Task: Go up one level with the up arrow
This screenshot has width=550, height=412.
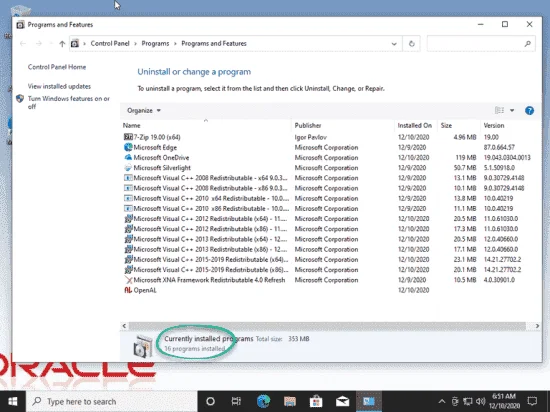Action: [62, 43]
